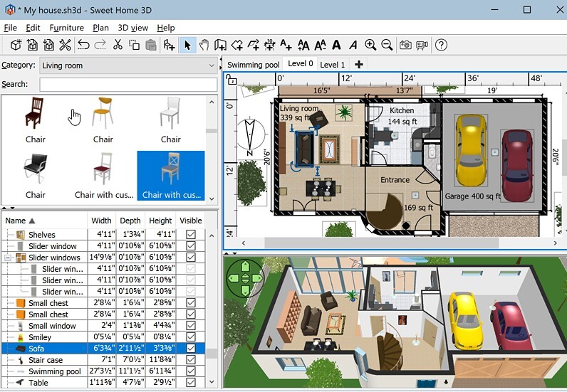Toggle bold text style
The image size is (567, 392).
tap(337, 45)
